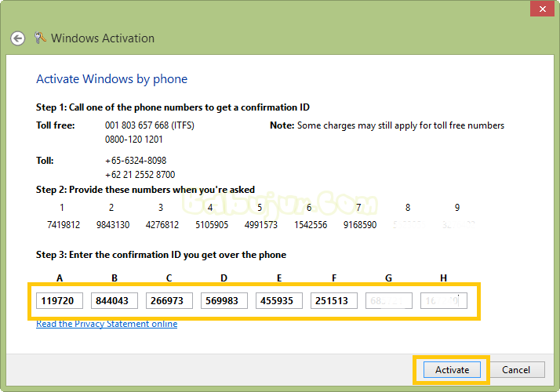Click the 'Activate Windows by phone' heading
The height and width of the screenshot is (392, 560).
coord(112,79)
